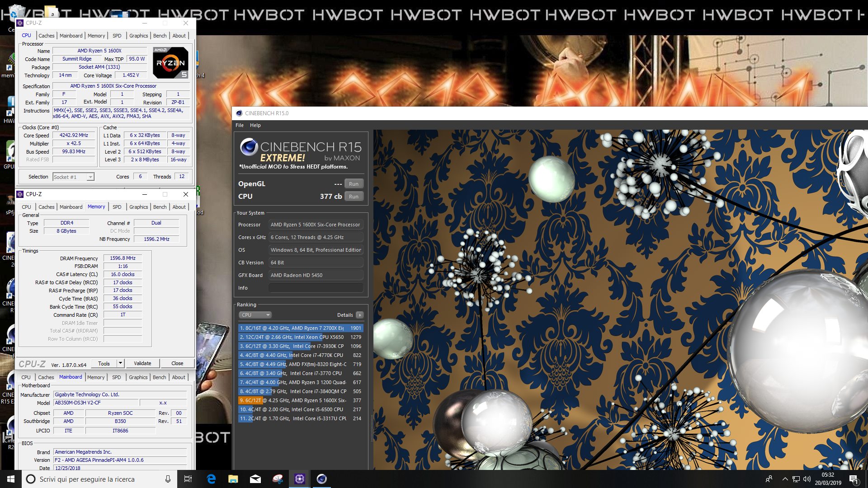
Task: Click the Info field in Your System
Action: click(x=316, y=288)
